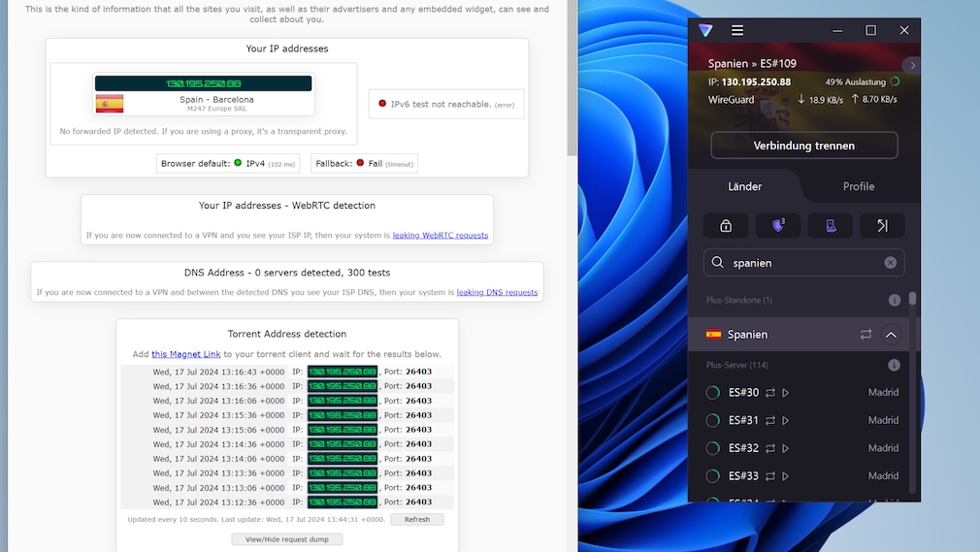980x552 pixels.
Task: Show info for Plus-Standorte
Action: (x=895, y=300)
